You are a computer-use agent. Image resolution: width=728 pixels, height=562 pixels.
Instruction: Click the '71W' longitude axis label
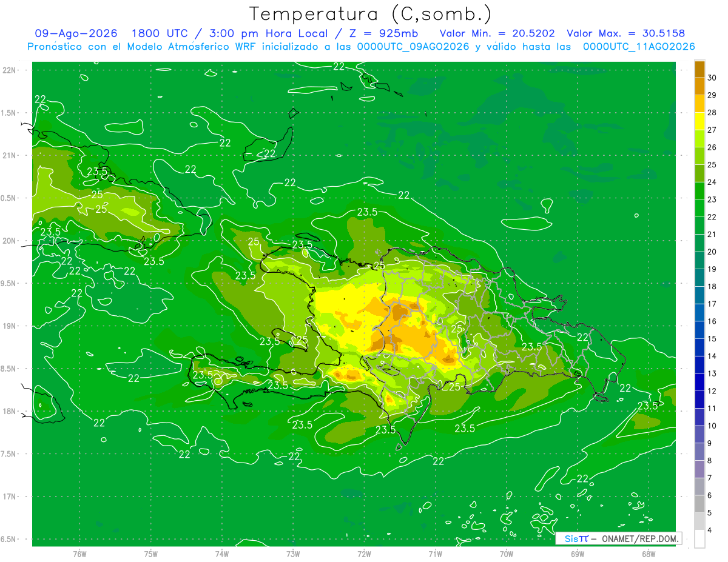pos(435,554)
